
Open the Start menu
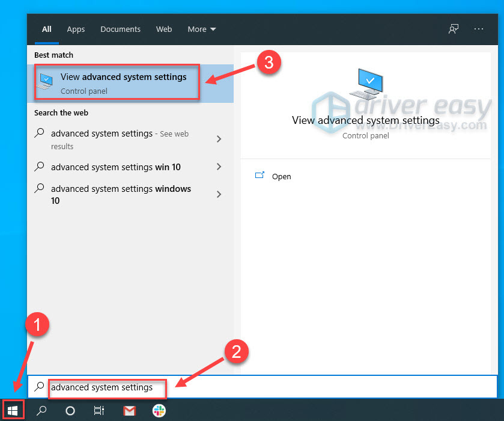click(13, 410)
